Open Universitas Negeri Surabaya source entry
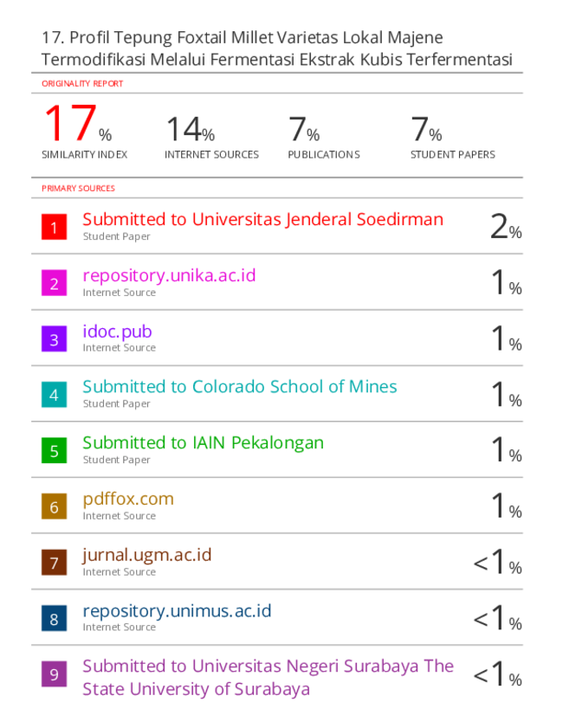Image resolution: width=563 pixels, height=728 pixels. (268, 678)
